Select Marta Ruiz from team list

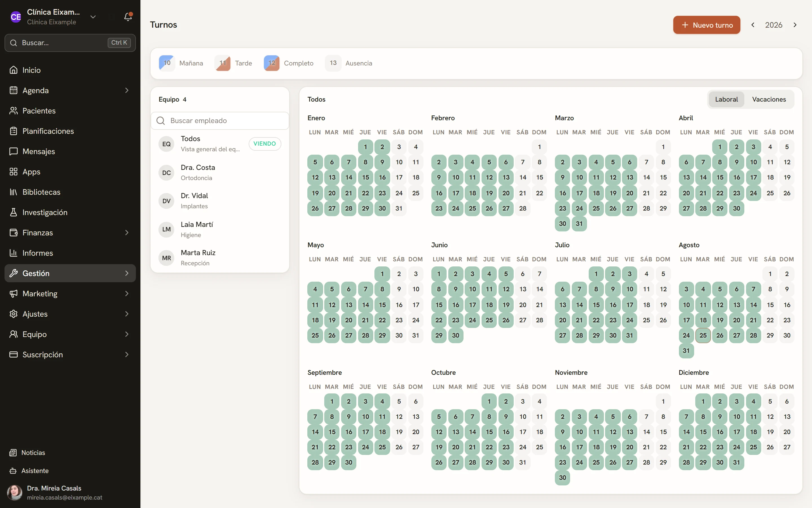click(220, 258)
